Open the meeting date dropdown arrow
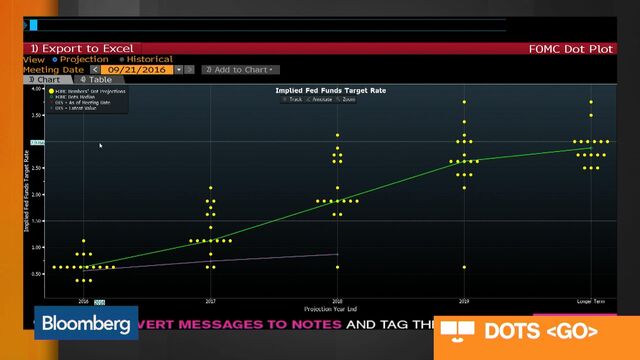 tap(179, 70)
